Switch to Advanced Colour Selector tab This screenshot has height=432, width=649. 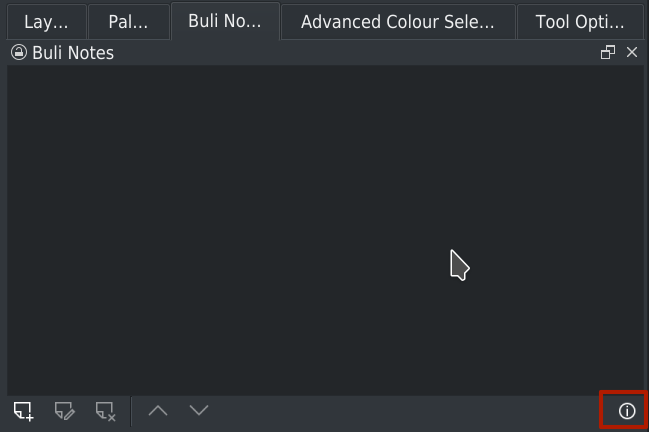397,21
